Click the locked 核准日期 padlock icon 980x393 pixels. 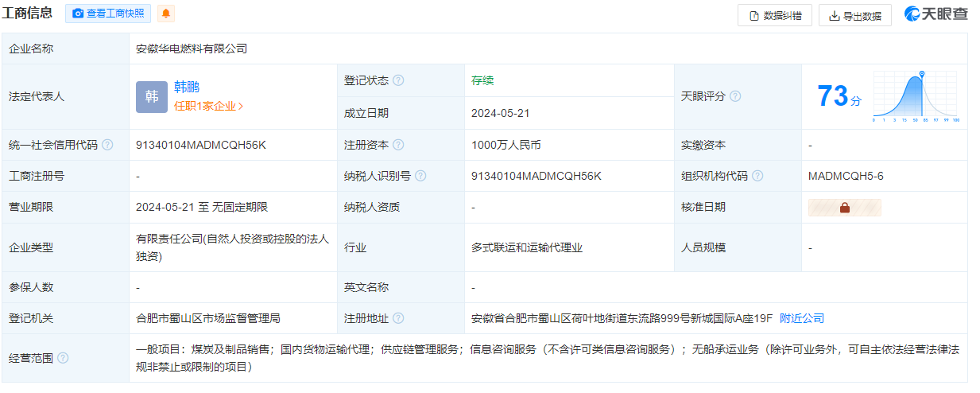coord(844,208)
